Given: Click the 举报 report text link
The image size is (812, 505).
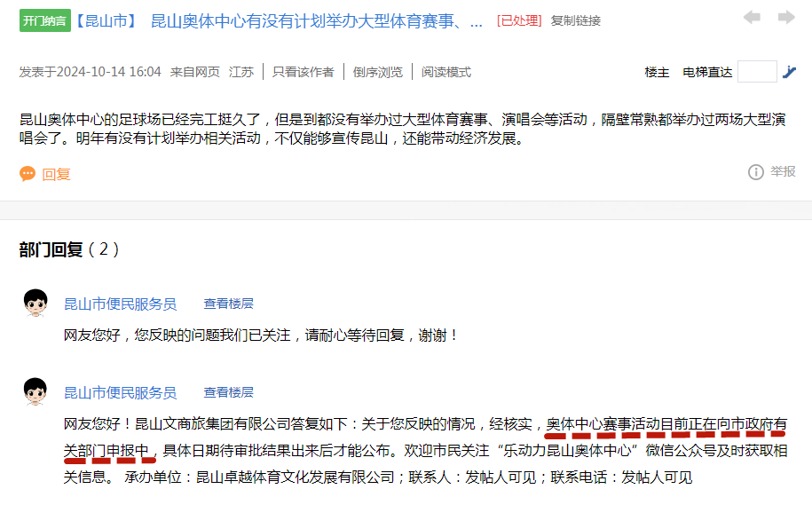Looking at the screenshot, I should [783, 172].
